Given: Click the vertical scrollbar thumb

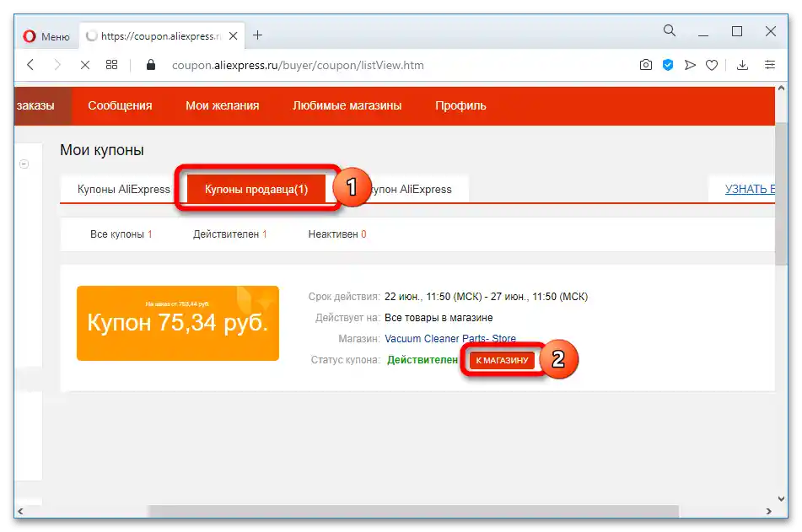Looking at the screenshot, I should [781, 195].
